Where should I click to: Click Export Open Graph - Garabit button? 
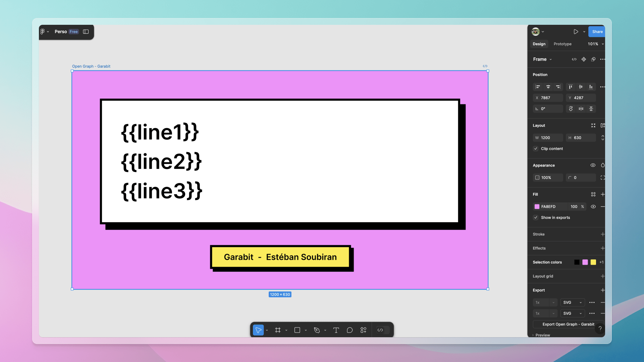click(568, 324)
